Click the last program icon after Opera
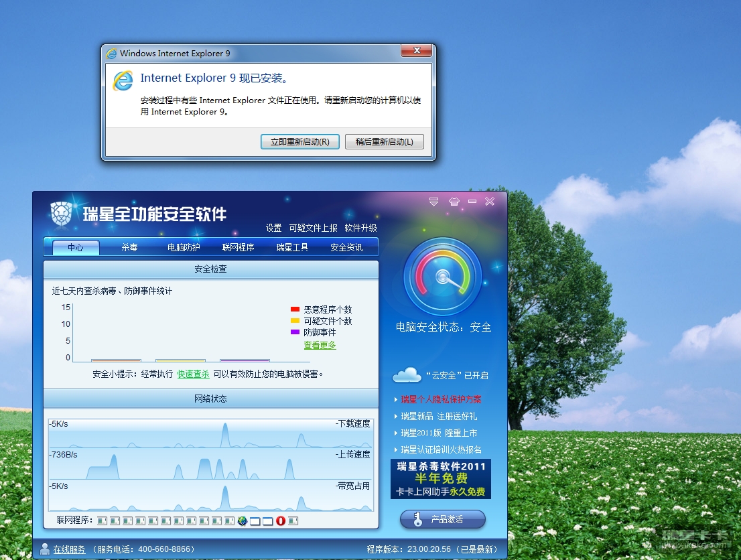This screenshot has height=560, width=741. [x=293, y=520]
